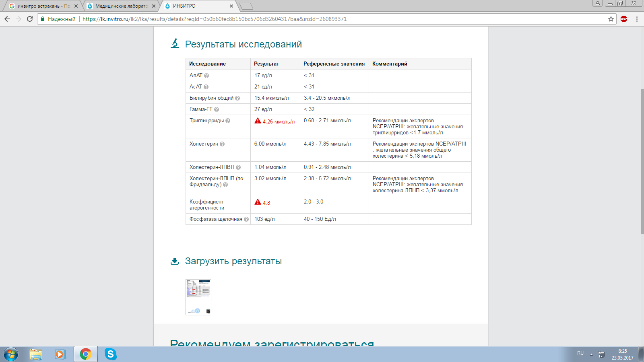This screenshot has height=362, width=644.
Task: Click the 'Загрузить результаты' heading link
Action: coord(233,261)
